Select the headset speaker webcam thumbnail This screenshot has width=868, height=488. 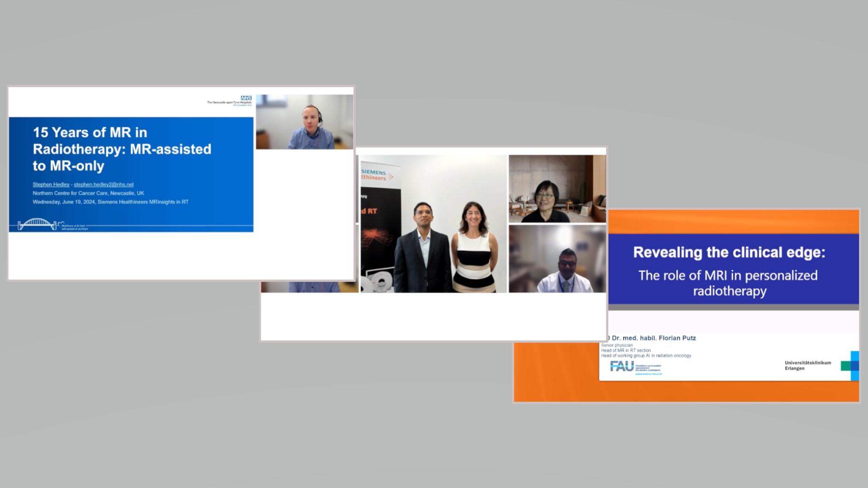(x=304, y=122)
